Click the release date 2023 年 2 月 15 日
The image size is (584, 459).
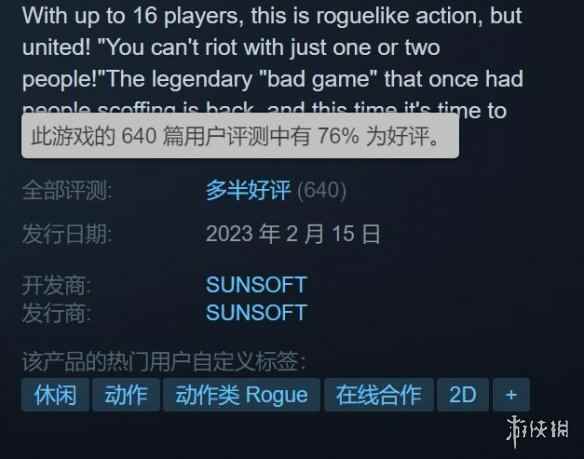(293, 234)
